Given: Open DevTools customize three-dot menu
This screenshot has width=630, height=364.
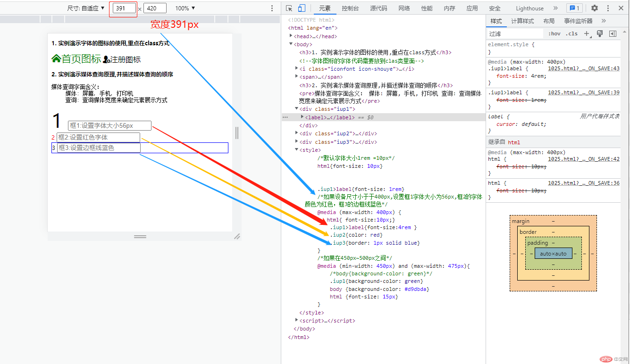Looking at the screenshot, I should coord(608,8).
